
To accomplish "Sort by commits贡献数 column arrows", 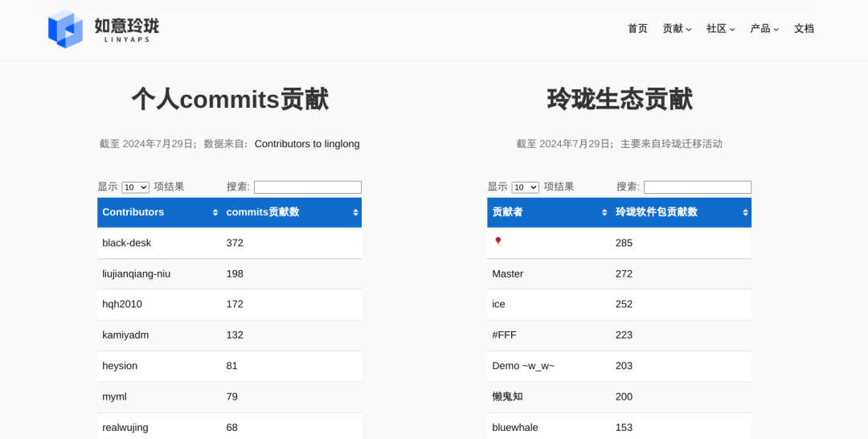I will coord(355,212).
